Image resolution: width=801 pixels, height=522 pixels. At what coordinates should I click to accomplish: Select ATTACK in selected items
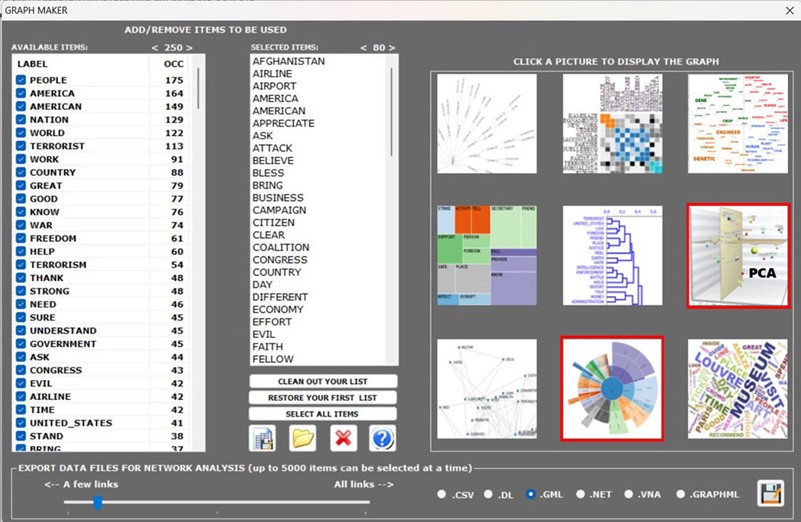pos(272,148)
